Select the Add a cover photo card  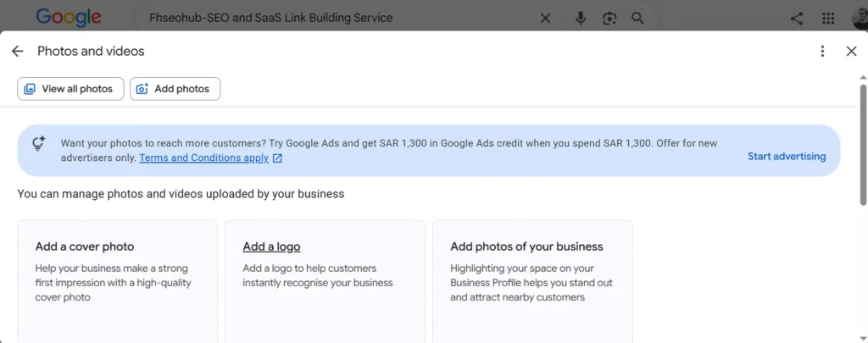[x=117, y=281]
